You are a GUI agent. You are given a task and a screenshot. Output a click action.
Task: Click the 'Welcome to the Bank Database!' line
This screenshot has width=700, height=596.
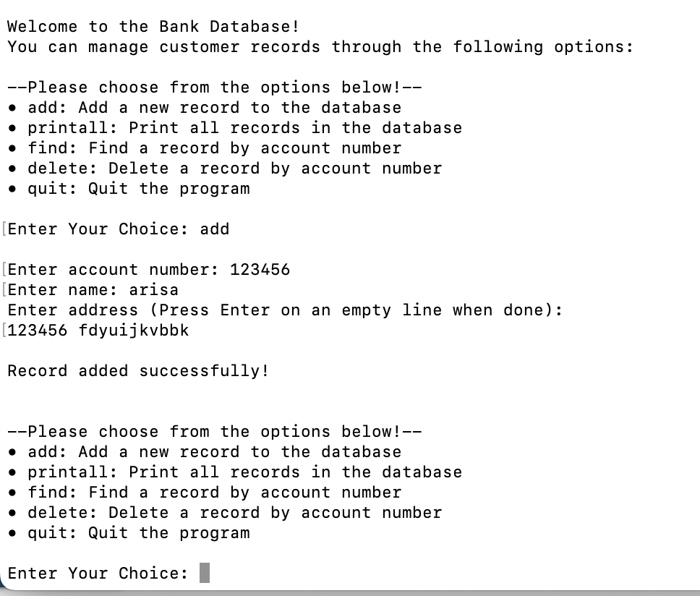pos(153,27)
